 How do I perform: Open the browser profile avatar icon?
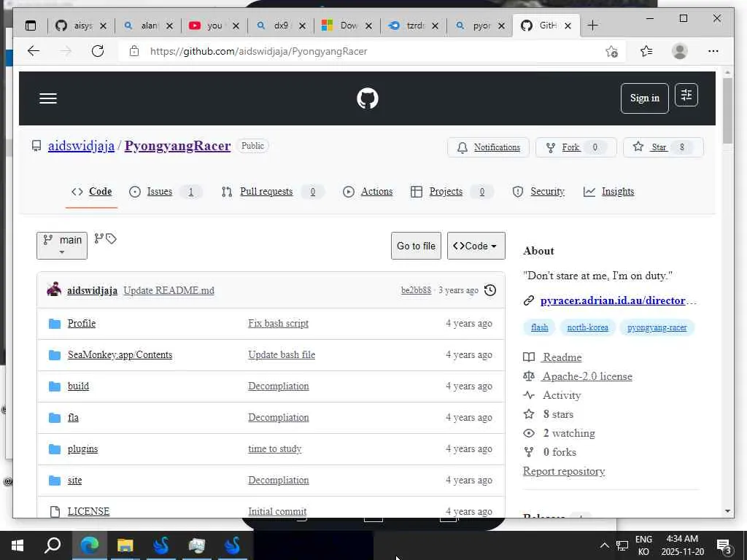680,51
